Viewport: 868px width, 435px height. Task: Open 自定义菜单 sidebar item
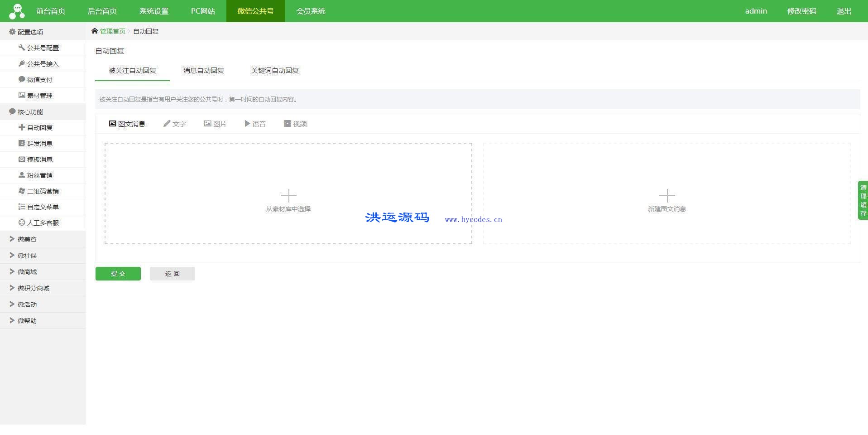[x=43, y=207]
